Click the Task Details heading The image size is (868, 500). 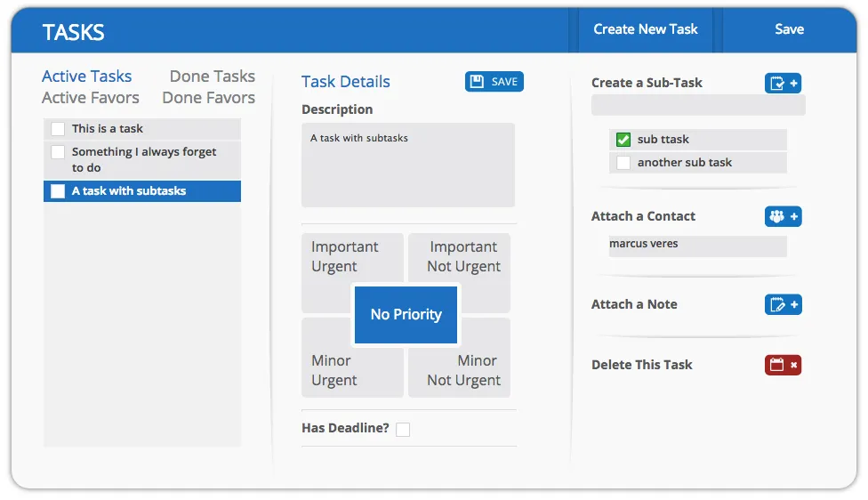pos(346,82)
